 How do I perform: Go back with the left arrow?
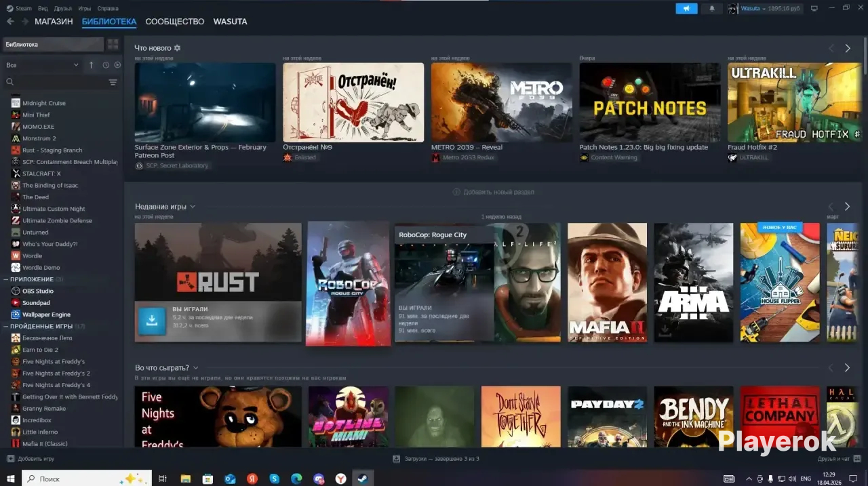10,22
